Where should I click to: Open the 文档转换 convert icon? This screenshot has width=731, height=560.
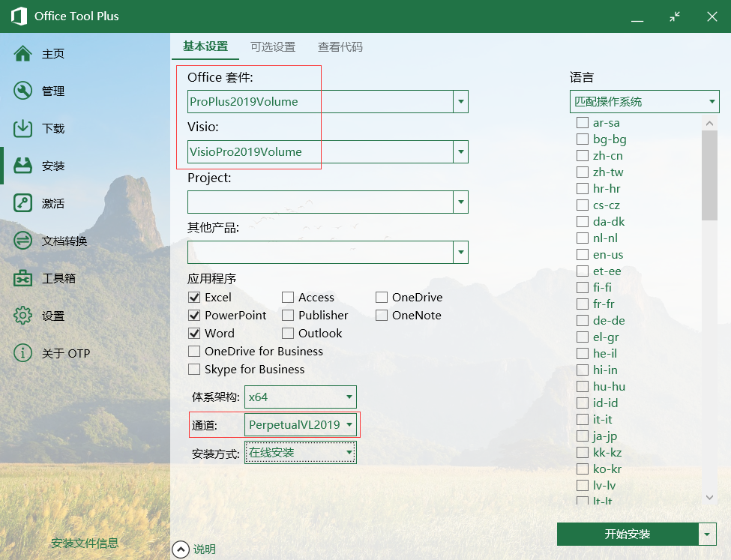(x=22, y=241)
